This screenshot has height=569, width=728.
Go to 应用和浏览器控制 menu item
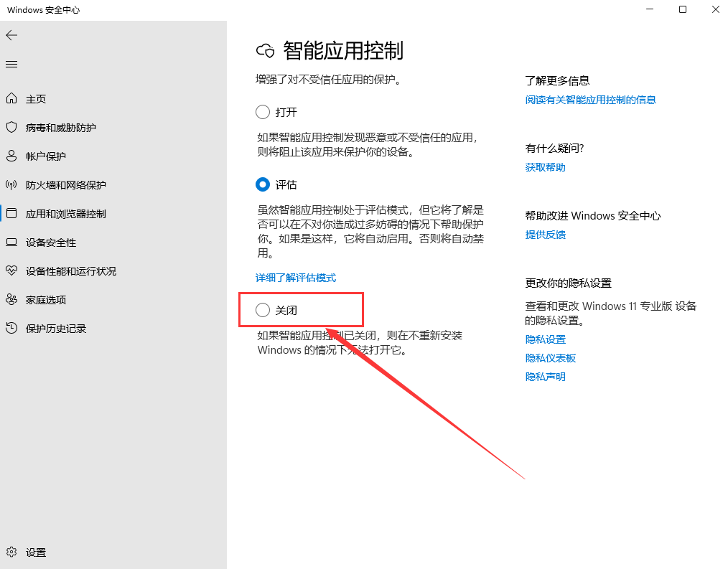pyautogui.click(x=65, y=214)
